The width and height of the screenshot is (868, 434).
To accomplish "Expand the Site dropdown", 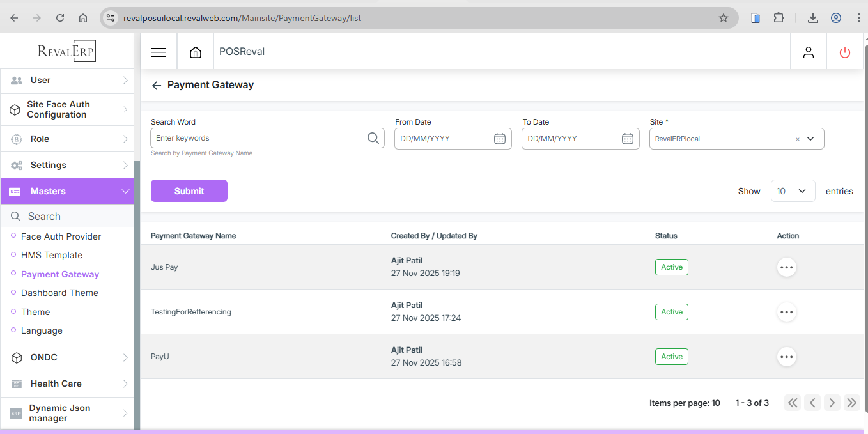I will tap(810, 139).
